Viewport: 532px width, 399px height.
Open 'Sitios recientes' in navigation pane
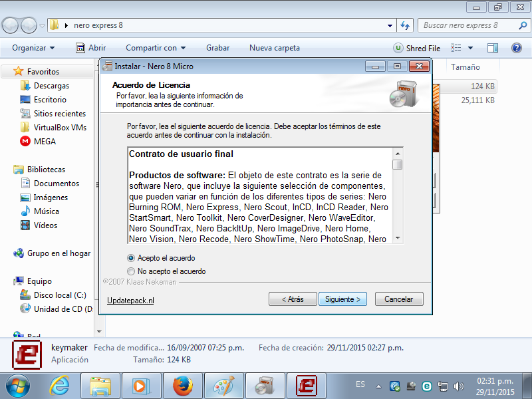[60, 114]
